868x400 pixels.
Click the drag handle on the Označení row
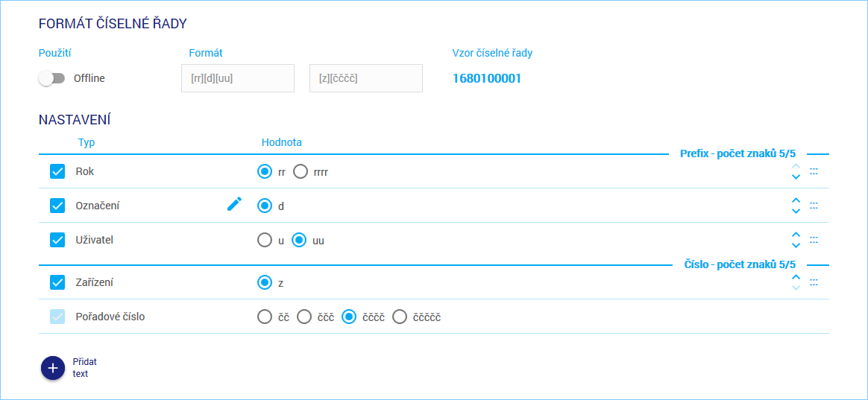(x=814, y=206)
